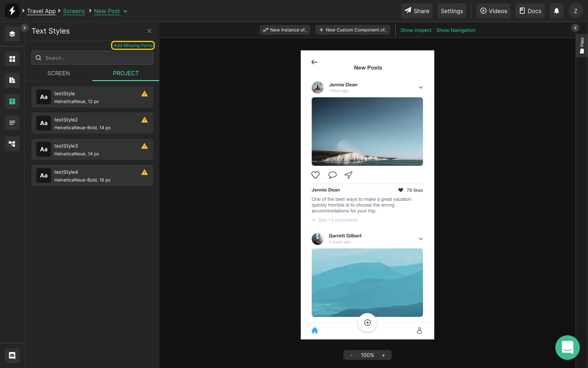Click the plus add-post icon in preview
The image size is (588, 368).
367,323
